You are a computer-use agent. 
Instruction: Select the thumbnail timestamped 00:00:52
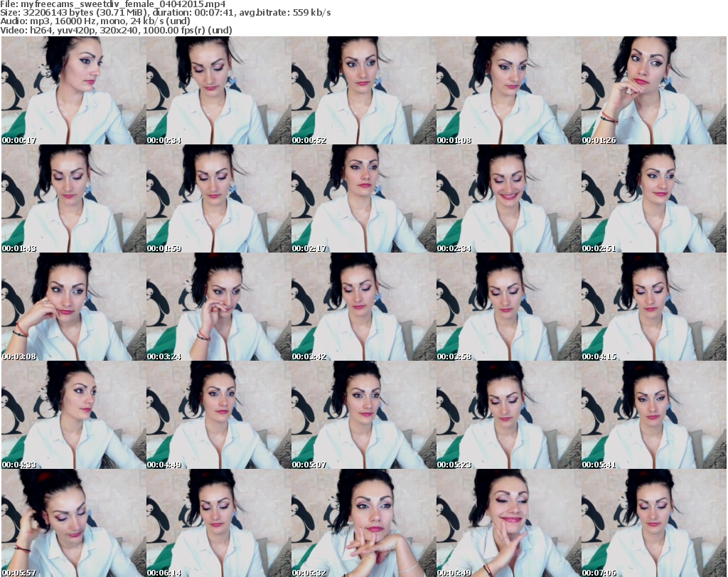363,90
